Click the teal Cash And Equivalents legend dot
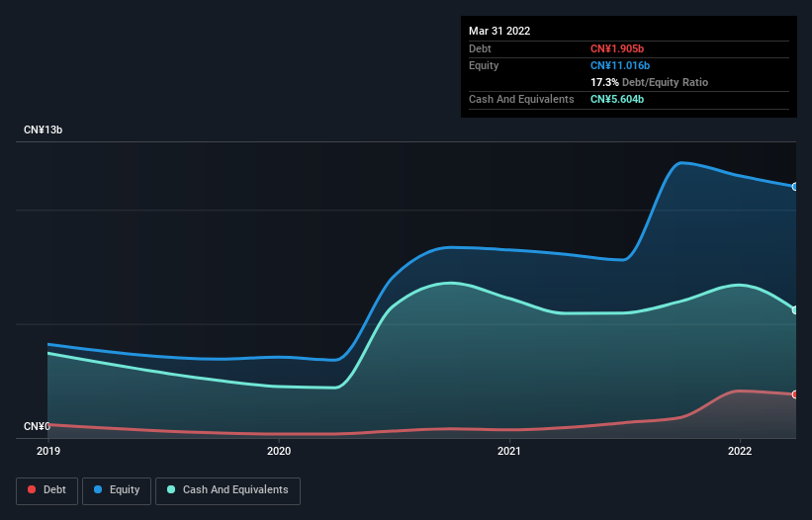This screenshot has height=520, width=812. coord(171,489)
